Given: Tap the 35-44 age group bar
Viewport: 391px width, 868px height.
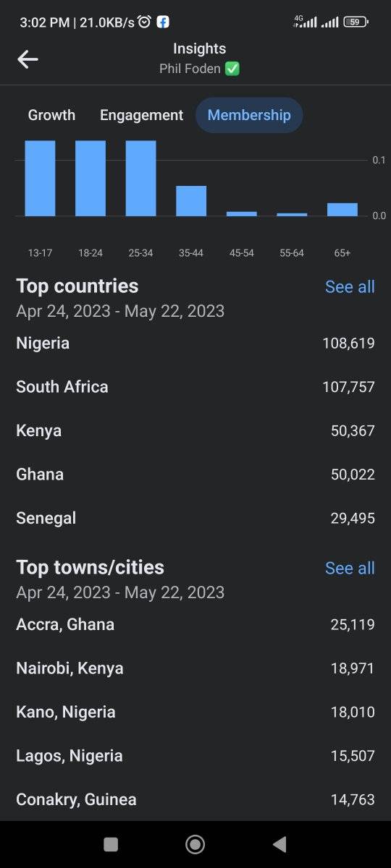Looking at the screenshot, I should pyautogui.click(x=191, y=200).
